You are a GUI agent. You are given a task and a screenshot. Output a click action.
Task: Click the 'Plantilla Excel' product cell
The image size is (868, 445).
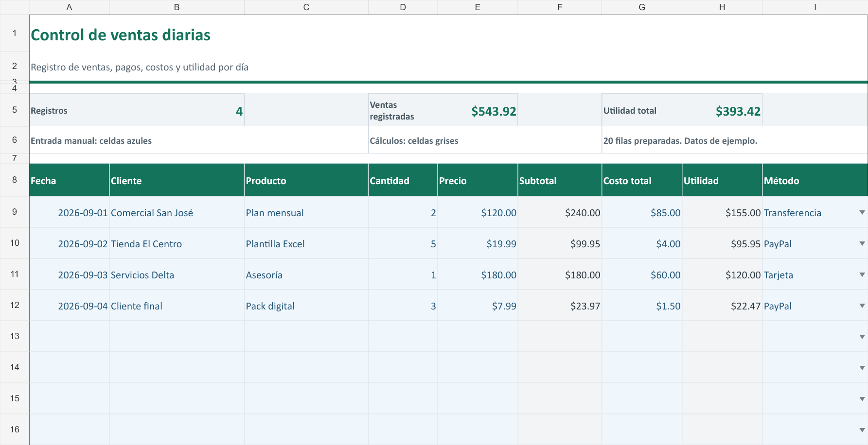tap(306, 243)
